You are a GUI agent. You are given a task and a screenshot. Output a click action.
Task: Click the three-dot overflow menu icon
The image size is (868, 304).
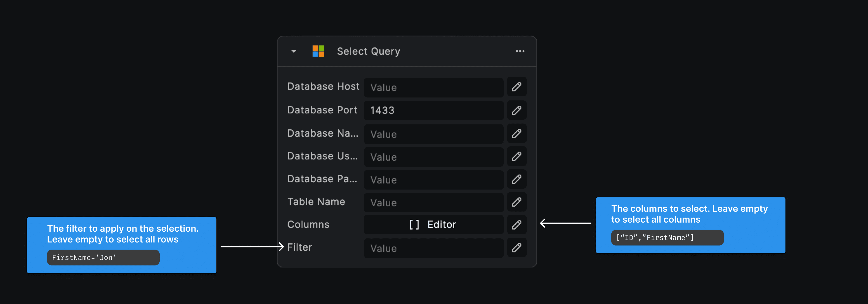pos(522,50)
